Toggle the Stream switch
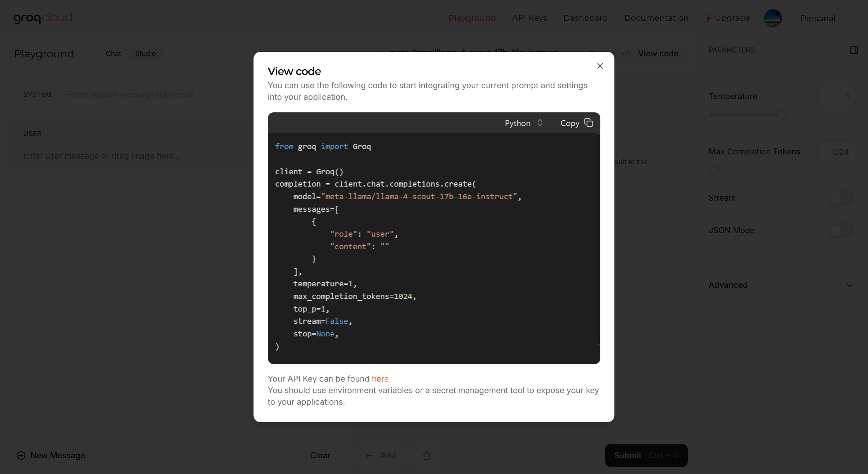 tap(841, 198)
